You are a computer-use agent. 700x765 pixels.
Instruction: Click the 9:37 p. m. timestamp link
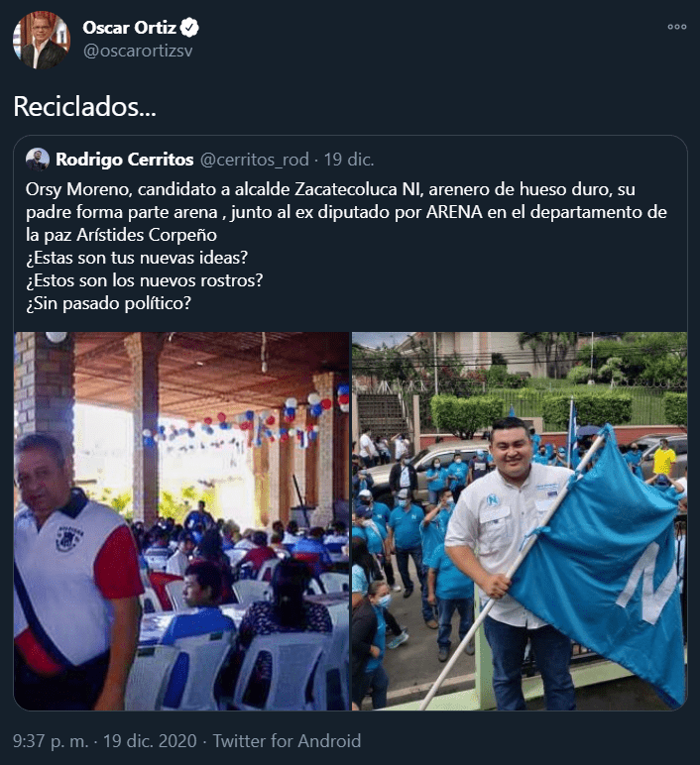pyautogui.click(x=51, y=740)
